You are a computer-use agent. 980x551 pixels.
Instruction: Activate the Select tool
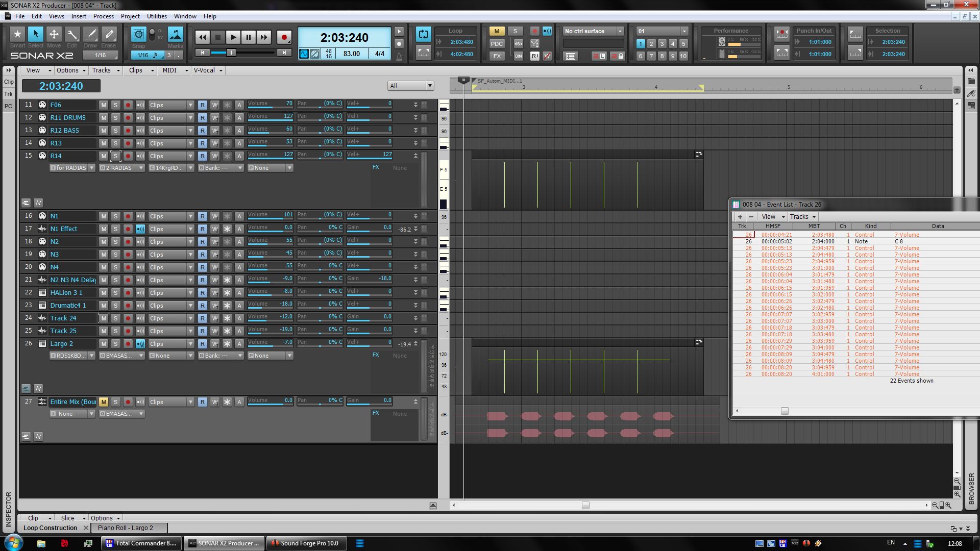35,35
